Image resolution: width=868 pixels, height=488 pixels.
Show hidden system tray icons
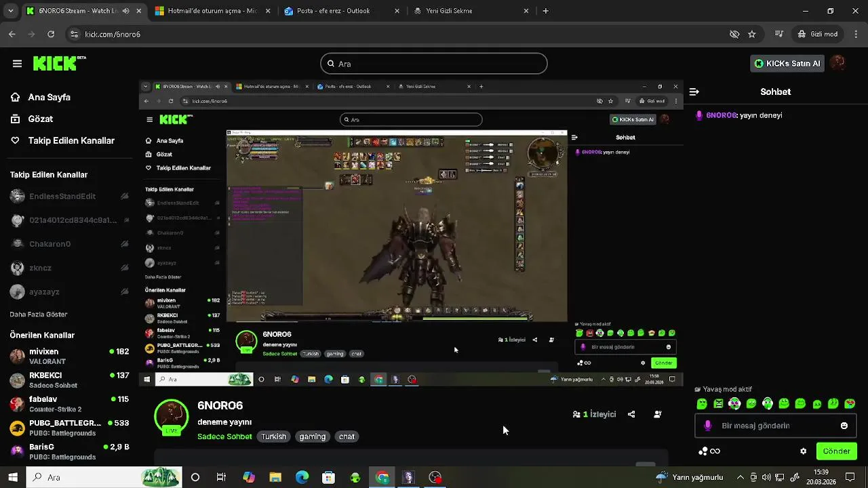741,477
